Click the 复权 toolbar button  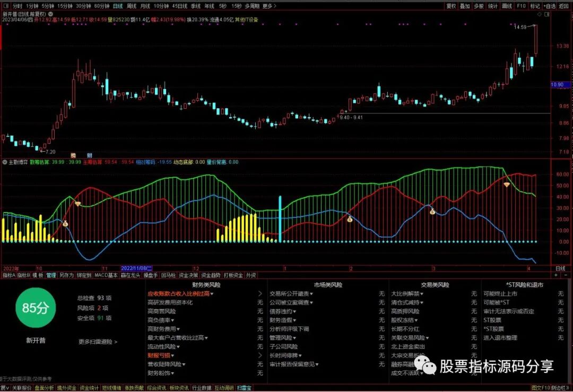(452, 6)
